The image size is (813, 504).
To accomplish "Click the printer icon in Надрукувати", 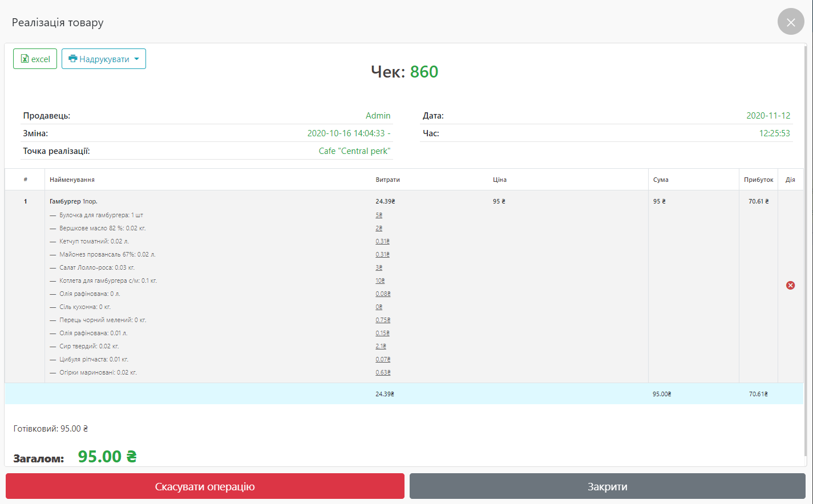I will coord(72,59).
